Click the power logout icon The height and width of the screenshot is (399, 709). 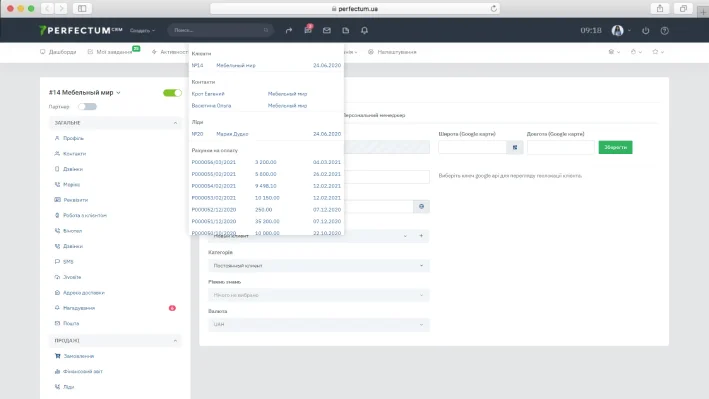point(646,30)
